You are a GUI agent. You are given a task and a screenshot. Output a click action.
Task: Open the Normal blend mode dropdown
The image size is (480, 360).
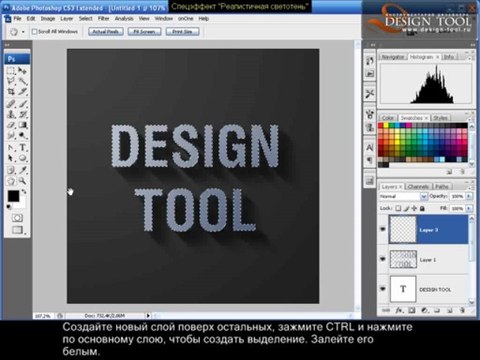(403, 196)
